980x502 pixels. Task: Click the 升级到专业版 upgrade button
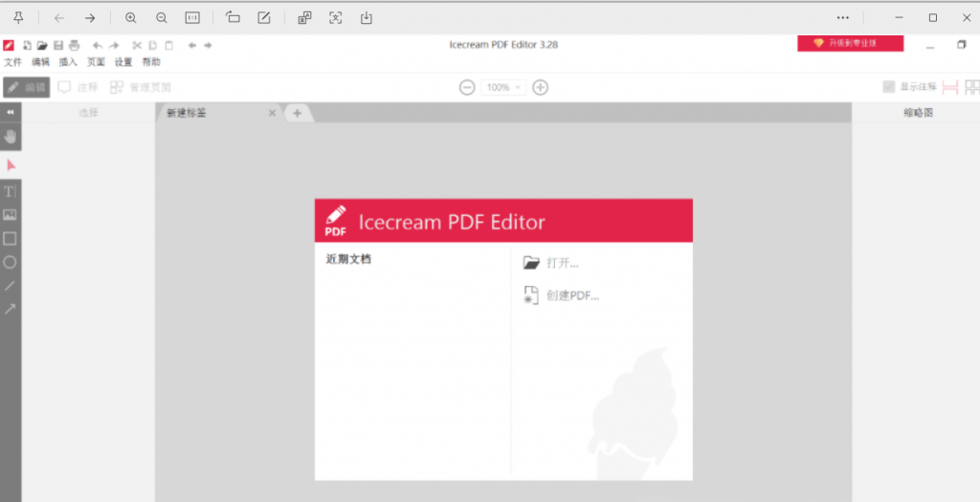844,43
